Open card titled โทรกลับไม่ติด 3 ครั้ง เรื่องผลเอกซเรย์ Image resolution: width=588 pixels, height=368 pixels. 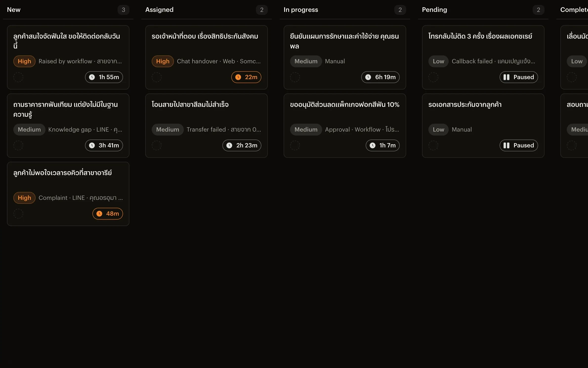[483, 57]
